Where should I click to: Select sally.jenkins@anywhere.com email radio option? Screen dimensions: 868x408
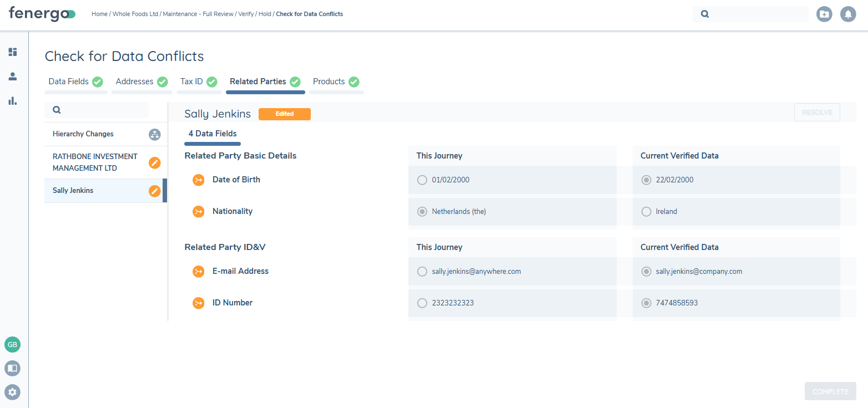tap(422, 272)
